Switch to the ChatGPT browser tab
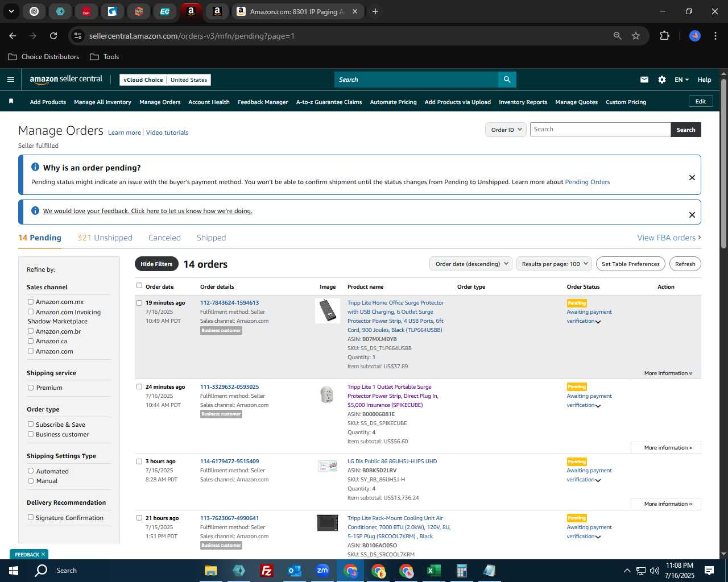This screenshot has width=728, height=582. pos(34,11)
